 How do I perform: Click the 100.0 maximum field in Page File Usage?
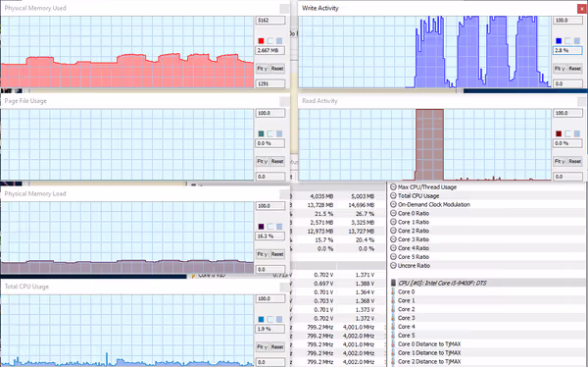pos(270,113)
